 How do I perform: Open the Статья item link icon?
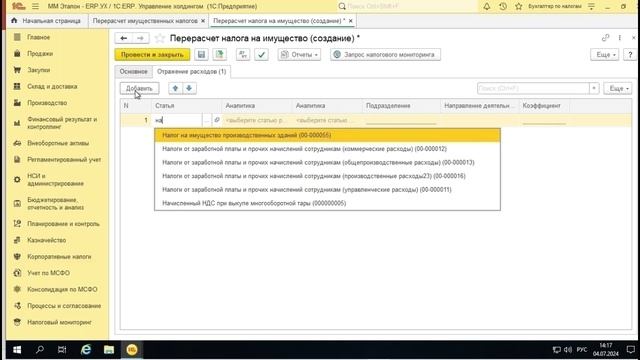point(217,120)
